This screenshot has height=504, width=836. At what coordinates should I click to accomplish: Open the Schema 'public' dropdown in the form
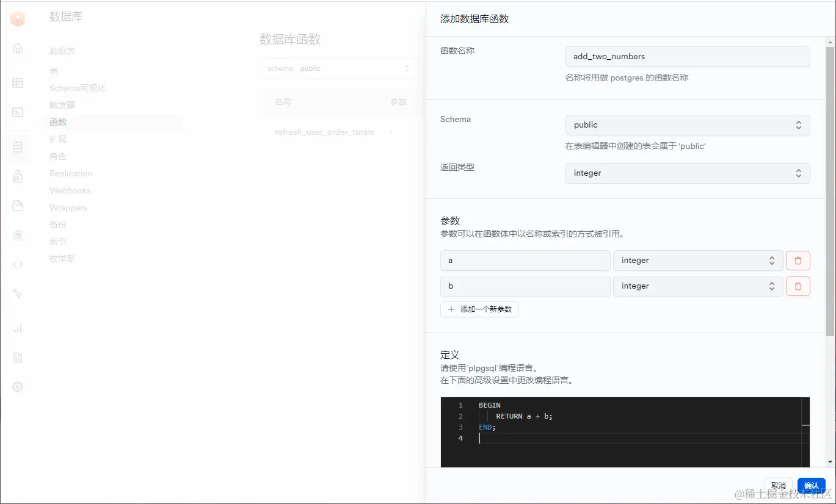tap(688, 125)
